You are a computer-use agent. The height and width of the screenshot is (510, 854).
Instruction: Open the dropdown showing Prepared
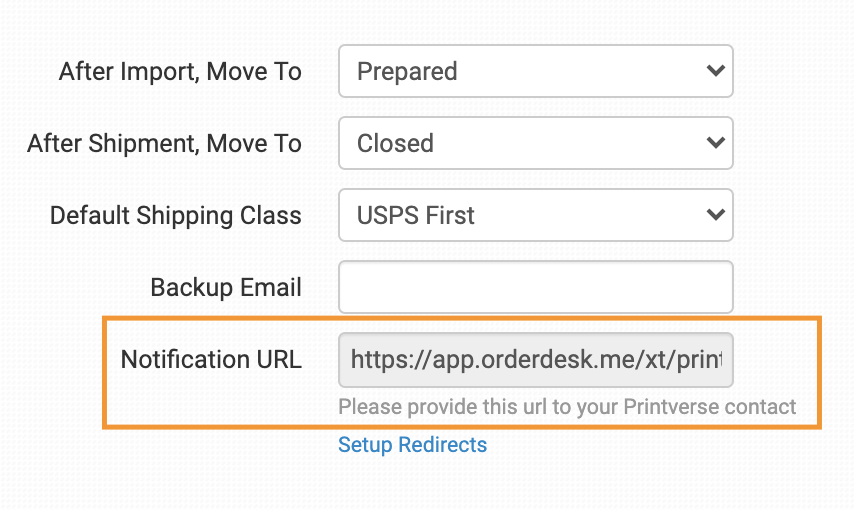[x=535, y=71]
